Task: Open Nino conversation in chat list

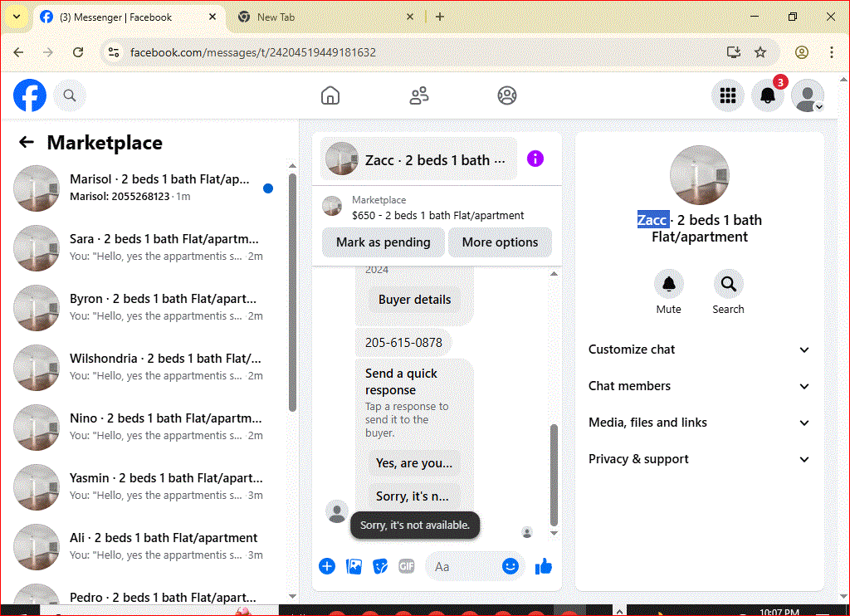Action: [x=145, y=426]
